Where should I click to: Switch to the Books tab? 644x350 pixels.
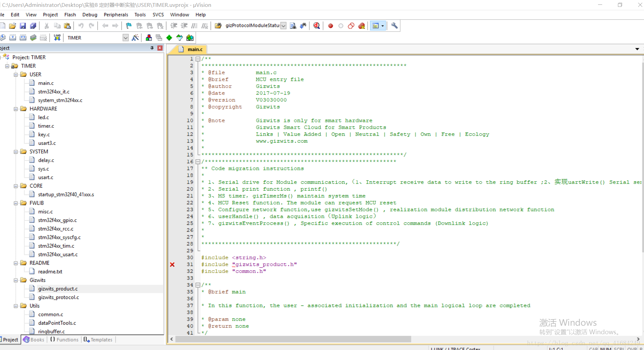pyautogui.click(x=34, y=340)
